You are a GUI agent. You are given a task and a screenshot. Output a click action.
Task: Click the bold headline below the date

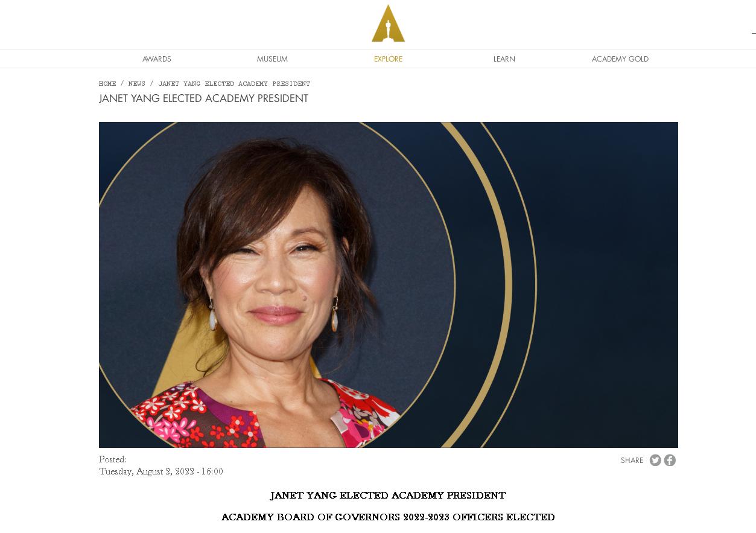(x=388, y=496)
